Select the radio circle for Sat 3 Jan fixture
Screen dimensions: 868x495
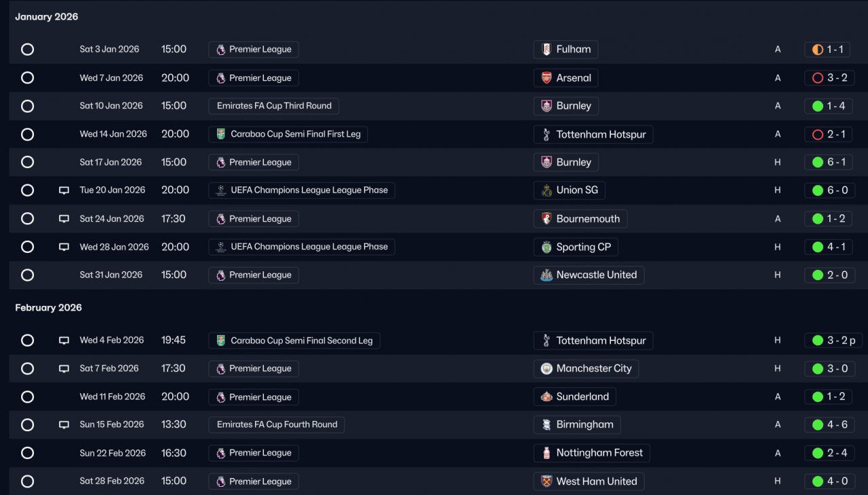[x=27, y=49]
